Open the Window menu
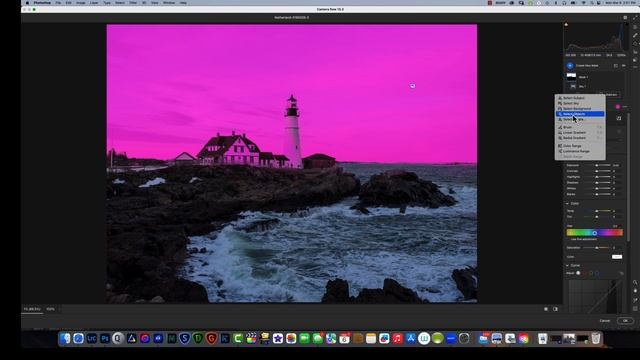This screenshot has width=640, height=360. point(169,3)
